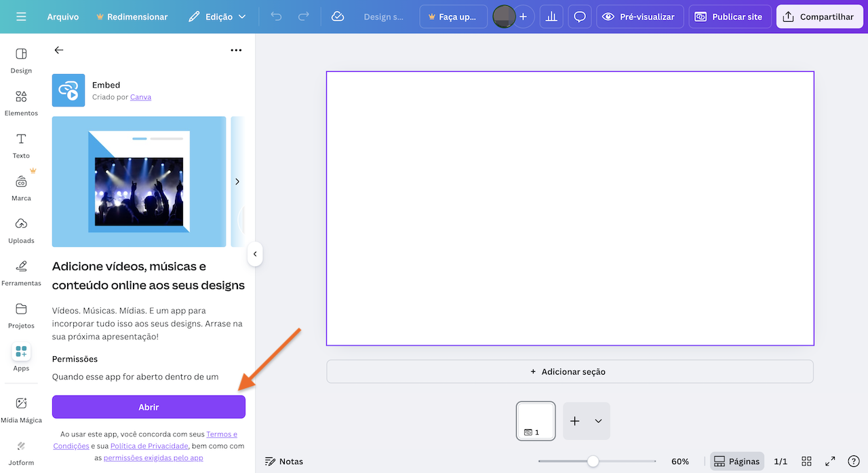Click the insights chart icon
The width and height of the screenshot is (868, 473).
(551, 16)
